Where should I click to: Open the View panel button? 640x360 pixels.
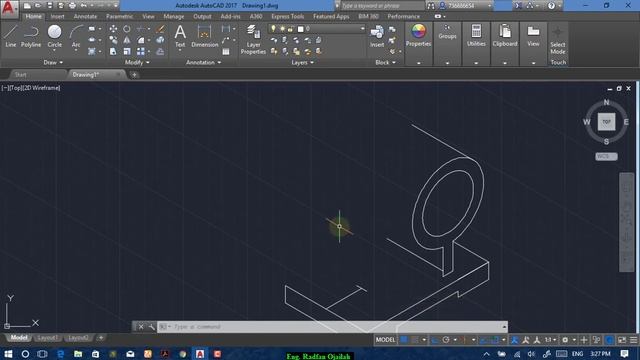pyautogui.click(x=533, y=35)
